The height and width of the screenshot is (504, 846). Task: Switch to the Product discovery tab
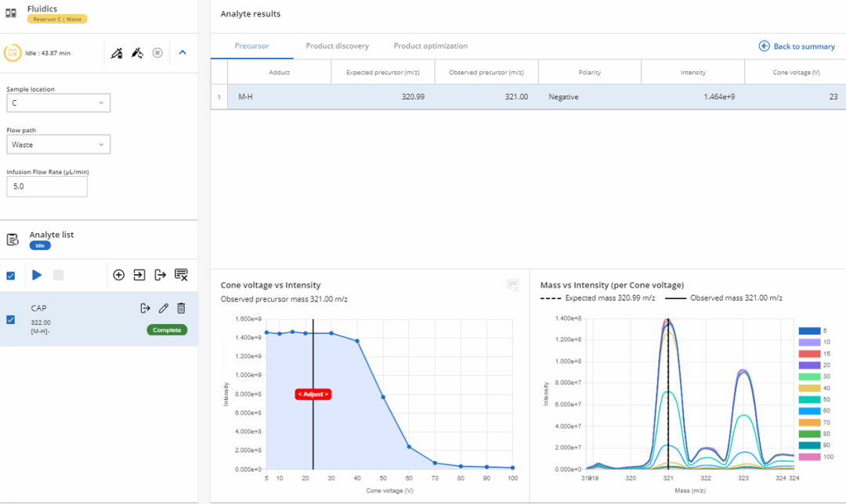337,46
